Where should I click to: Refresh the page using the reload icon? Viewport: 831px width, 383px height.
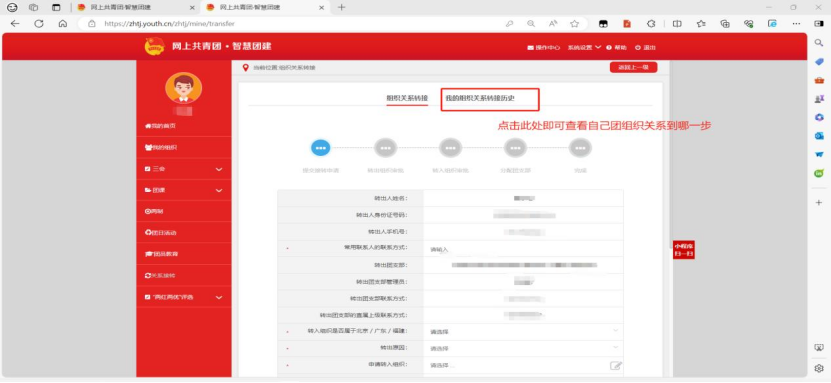(39, 23)
